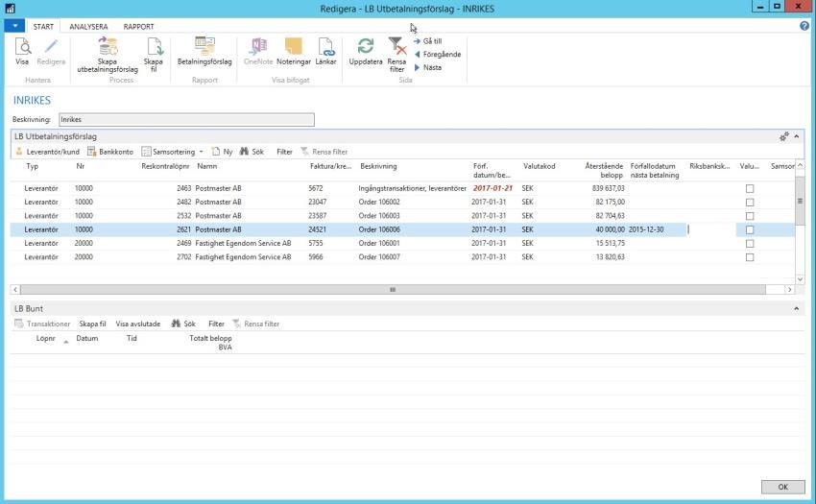Screen dimensions: 816x504
Task: Click Skapa fil in LB Bunt toolbar
Action: 92,324
